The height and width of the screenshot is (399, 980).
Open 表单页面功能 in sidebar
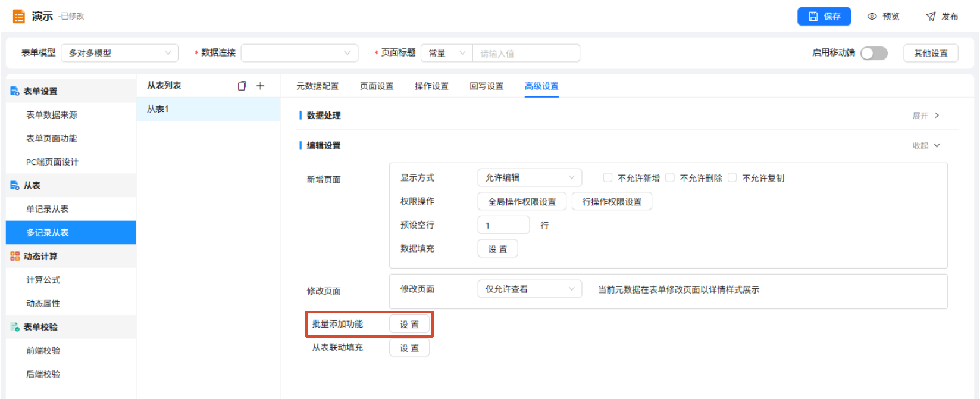click(x=71, y=138)
